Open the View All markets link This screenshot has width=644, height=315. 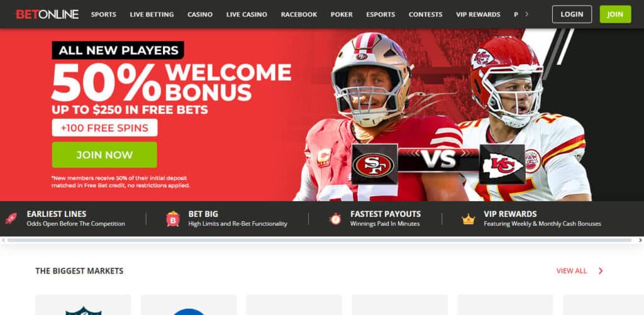pos(572,271)
